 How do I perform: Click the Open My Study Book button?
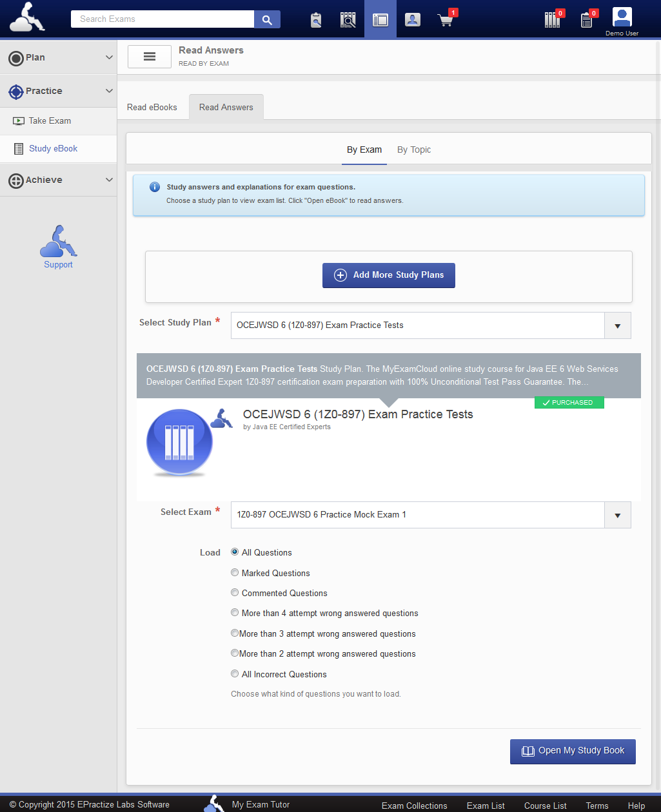click(573, 751)
